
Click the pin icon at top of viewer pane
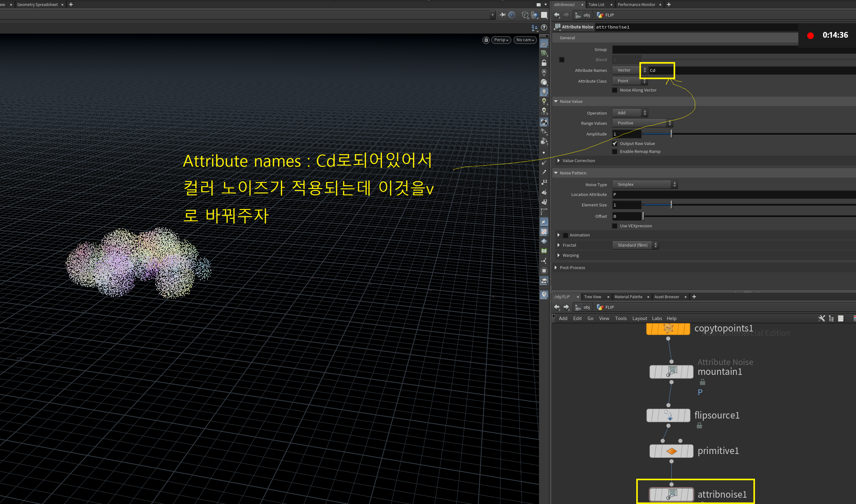click(502, 15)
